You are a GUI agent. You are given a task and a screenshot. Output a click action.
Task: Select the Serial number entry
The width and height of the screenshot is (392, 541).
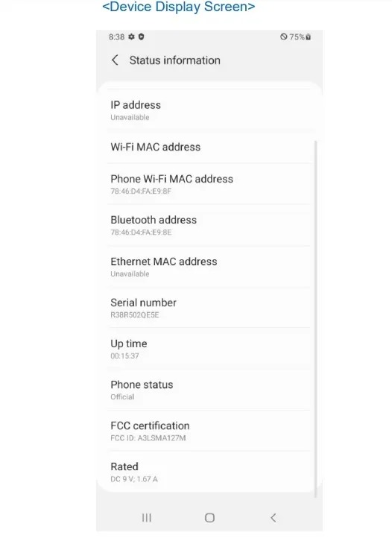209,308
